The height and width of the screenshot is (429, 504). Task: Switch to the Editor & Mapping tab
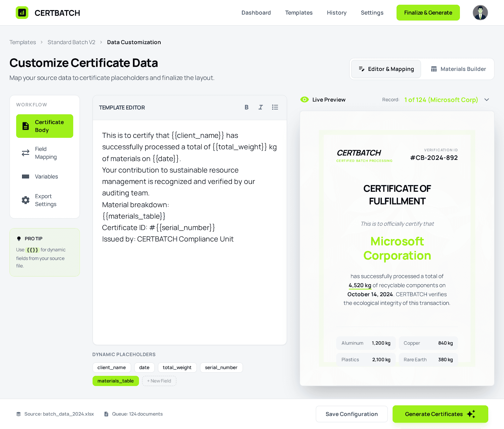tap(386, 69)
